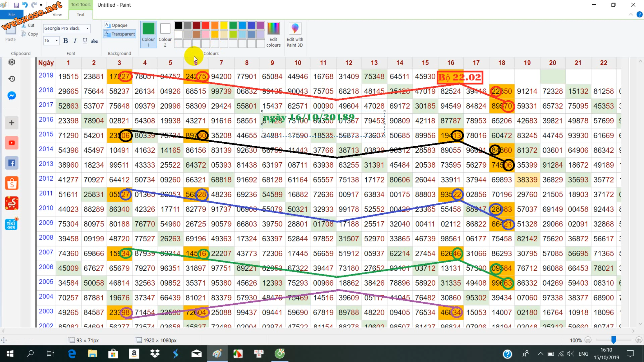644x362 pixels.
Task: Open ENG language input switcher
Action: click(583, 354)
